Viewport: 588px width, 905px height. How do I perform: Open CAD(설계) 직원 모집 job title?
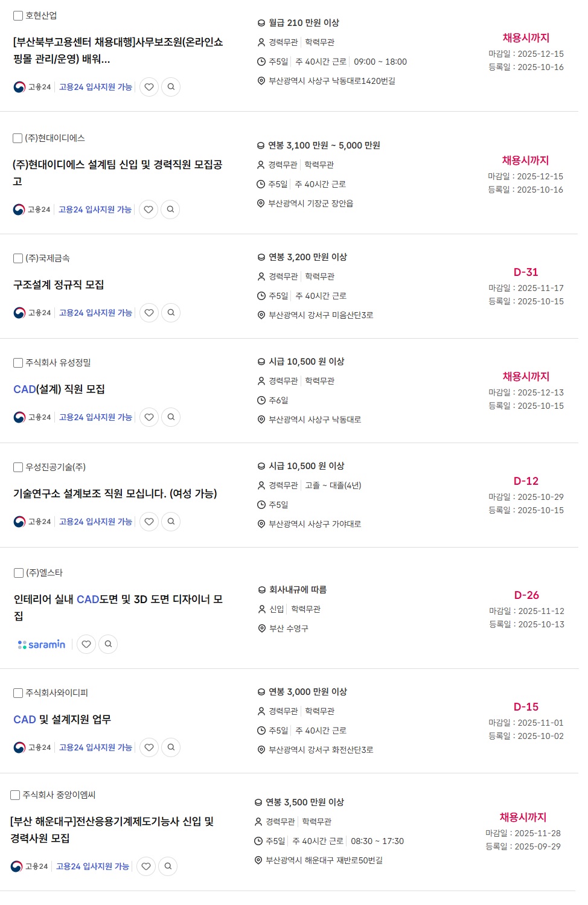click(x=59, y=389)
